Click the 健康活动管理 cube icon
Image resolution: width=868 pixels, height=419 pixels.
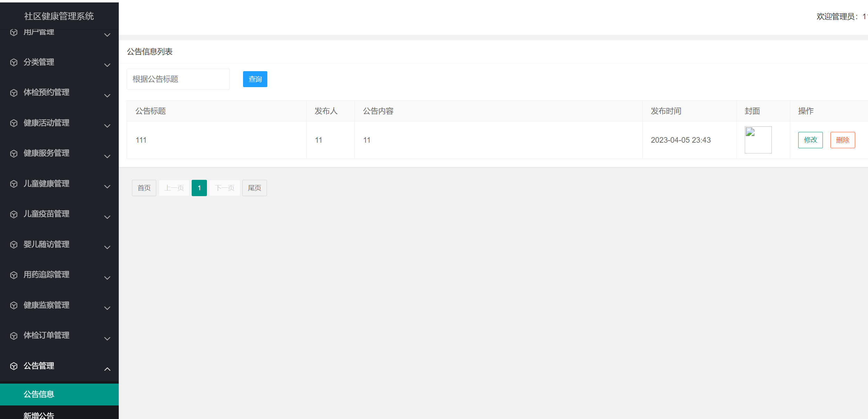click(14, 124)
